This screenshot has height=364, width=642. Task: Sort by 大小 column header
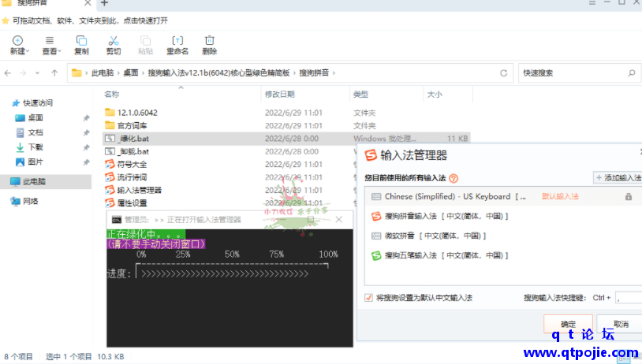coord(435,95)
